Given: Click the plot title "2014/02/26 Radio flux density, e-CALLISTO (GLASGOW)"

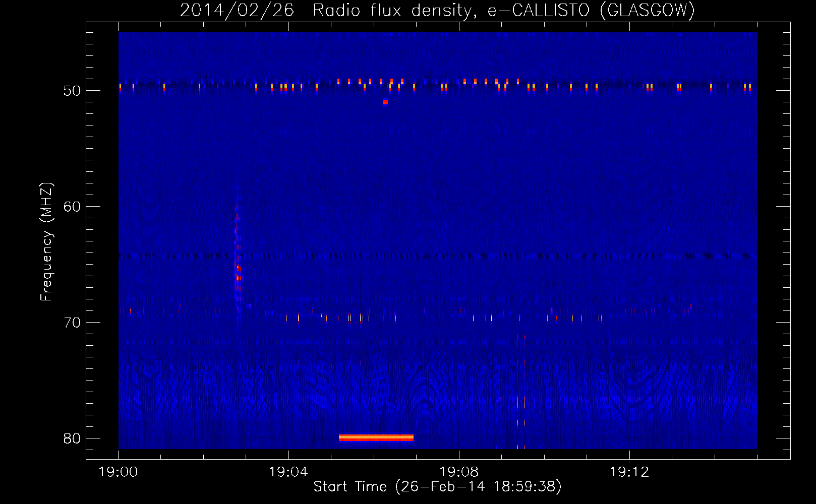Looking at the screenshot, I should [x=437, y=10].
